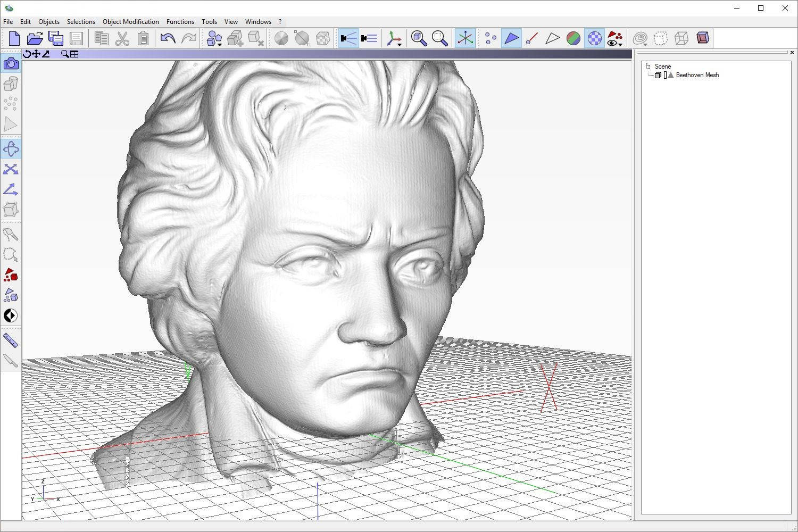
Task: Activate the crossed arrows move tool
Action: click(x=11, y=169)
